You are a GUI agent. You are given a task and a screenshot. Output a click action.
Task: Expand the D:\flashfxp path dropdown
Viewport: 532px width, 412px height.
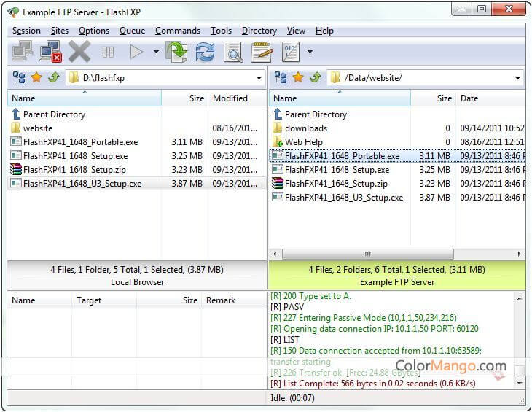point(259,78)
